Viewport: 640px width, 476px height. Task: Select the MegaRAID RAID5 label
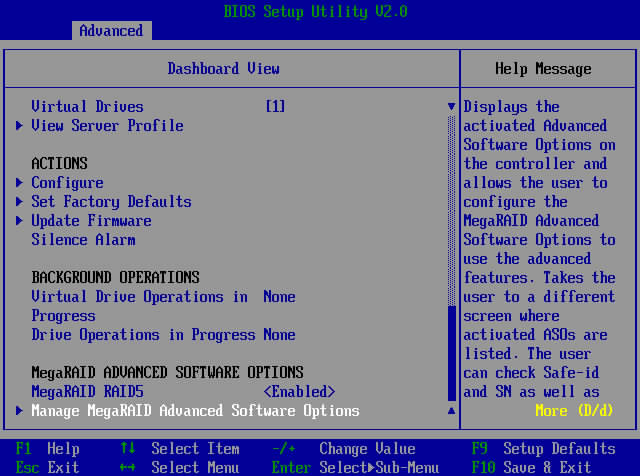tap(87, 392)
